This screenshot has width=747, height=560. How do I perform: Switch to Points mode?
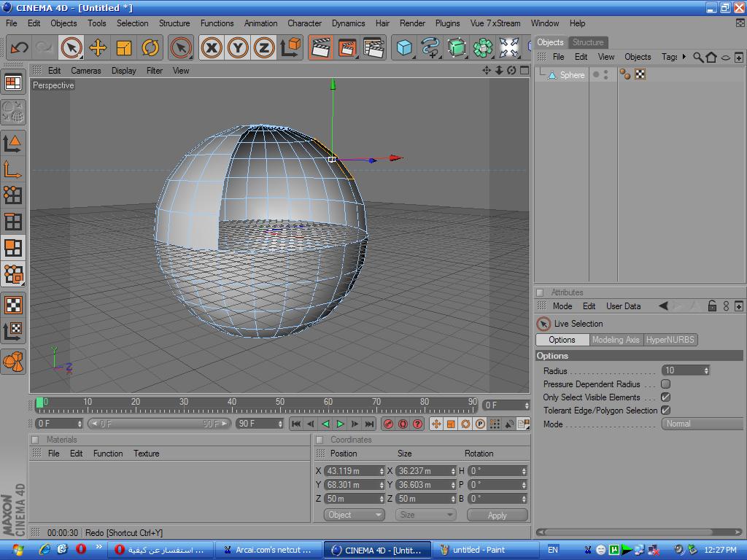[13, 195]
